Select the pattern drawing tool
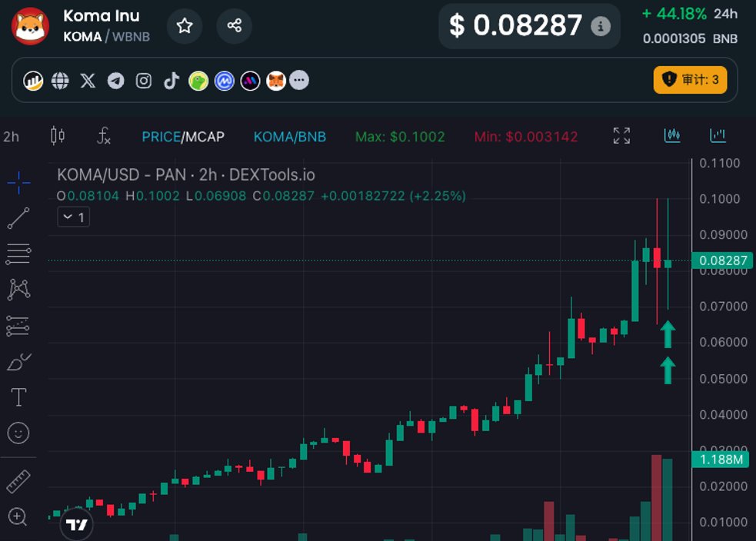Screen dimensions: 756x541 (x=18, y=290)
